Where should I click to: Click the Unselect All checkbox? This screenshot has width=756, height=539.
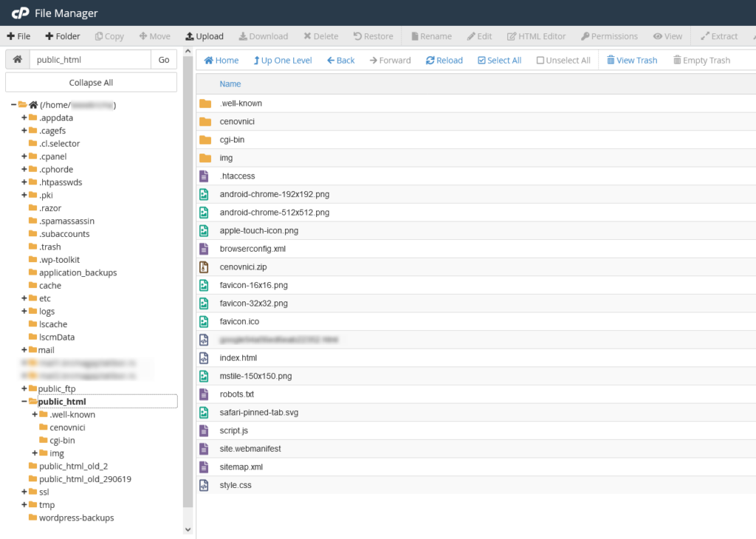[x=540, y=61]
